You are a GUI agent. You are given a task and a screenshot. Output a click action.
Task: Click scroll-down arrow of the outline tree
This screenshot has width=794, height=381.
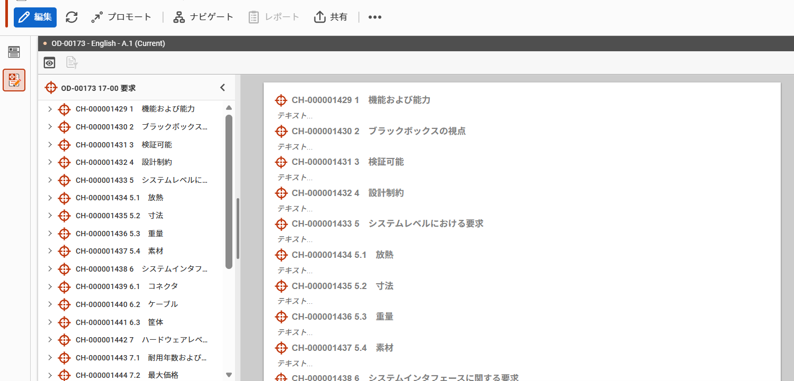pos(229,375)
